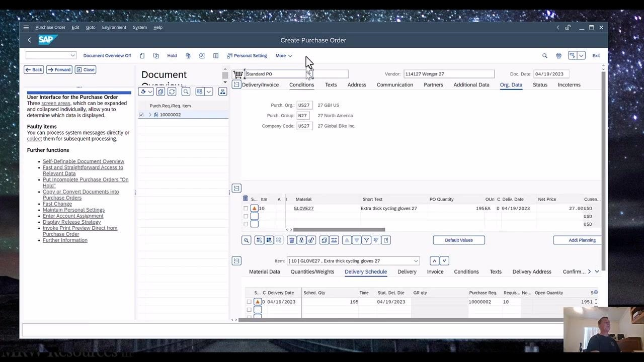Viewport: 644px width, 362px height.
Task: Click the Vendor input field
Action: point(449,74)
